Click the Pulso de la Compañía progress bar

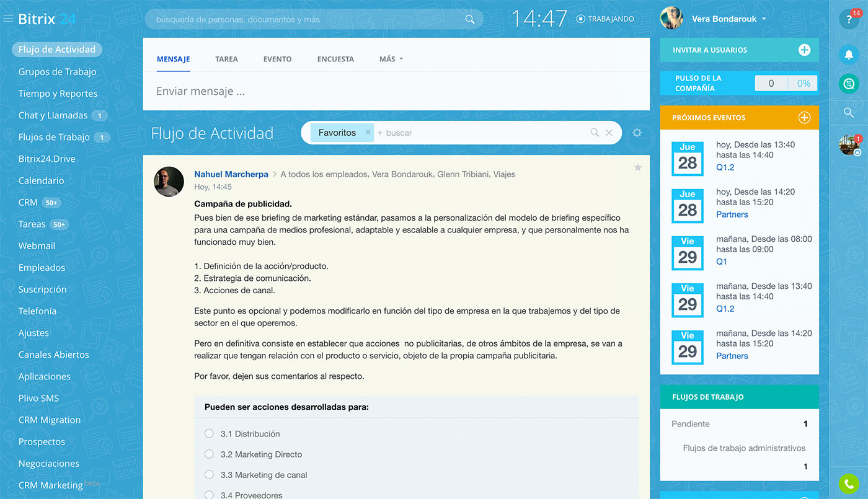(786, 82)
